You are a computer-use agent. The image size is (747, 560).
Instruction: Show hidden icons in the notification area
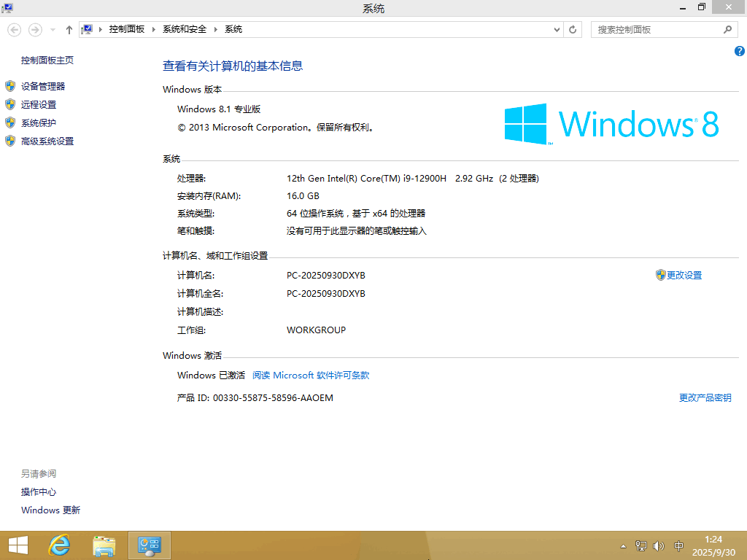pos(623,545)
